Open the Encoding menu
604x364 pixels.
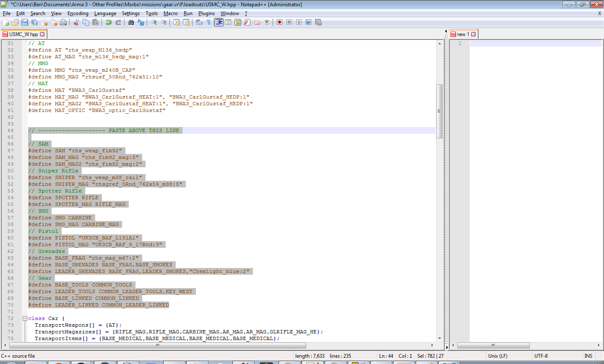click(78, 13)
